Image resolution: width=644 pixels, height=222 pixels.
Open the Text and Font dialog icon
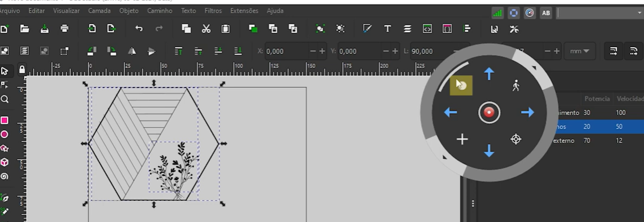pos(388,29)
